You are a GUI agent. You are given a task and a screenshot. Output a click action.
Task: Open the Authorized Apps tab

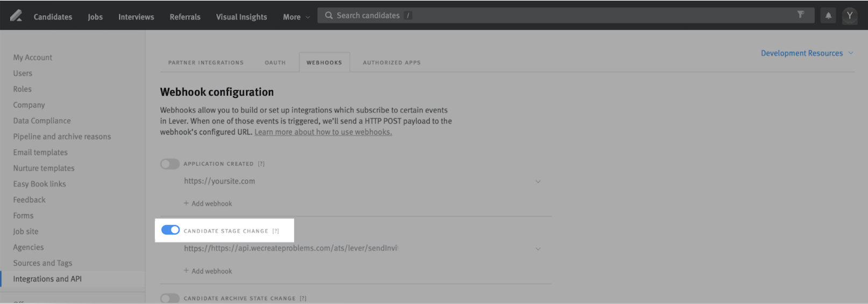point(392,62)
